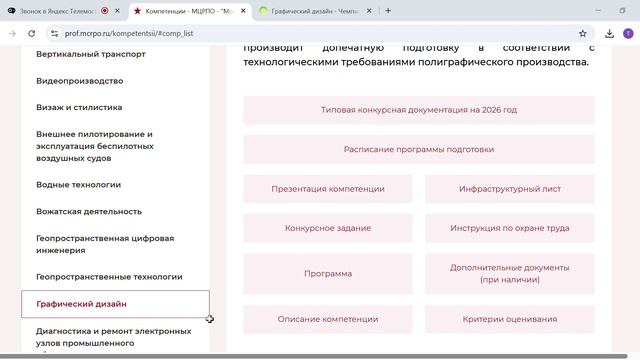640x360 pixels.
Task: Select highlighted Графический дизайн item
Action: [115, 304]
